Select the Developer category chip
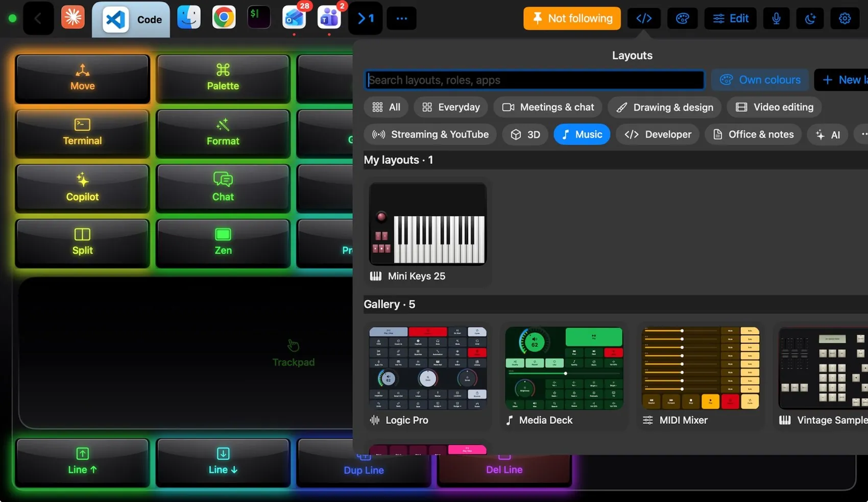Viewport: 868px width, 502px height. pos(658,135)
